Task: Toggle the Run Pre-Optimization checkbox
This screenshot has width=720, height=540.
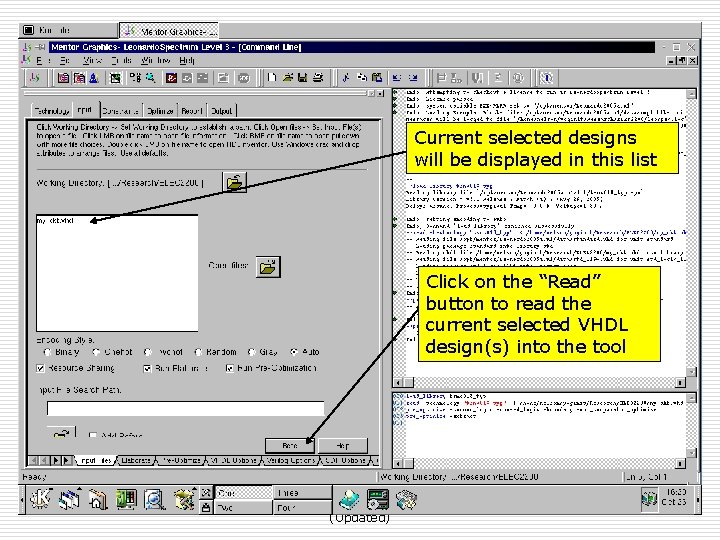Action: pos(230,368)
